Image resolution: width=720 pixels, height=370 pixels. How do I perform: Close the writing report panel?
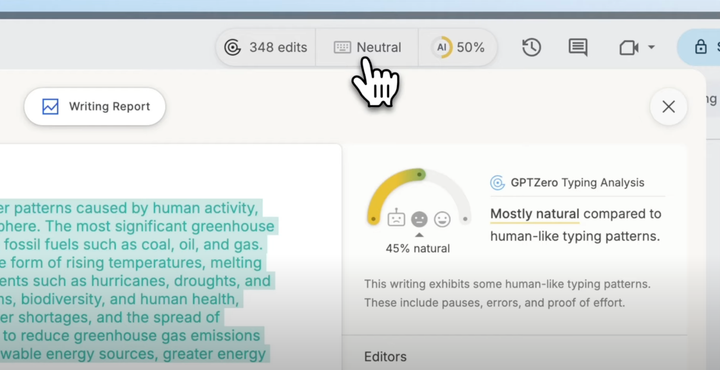[x=669, y=107]
